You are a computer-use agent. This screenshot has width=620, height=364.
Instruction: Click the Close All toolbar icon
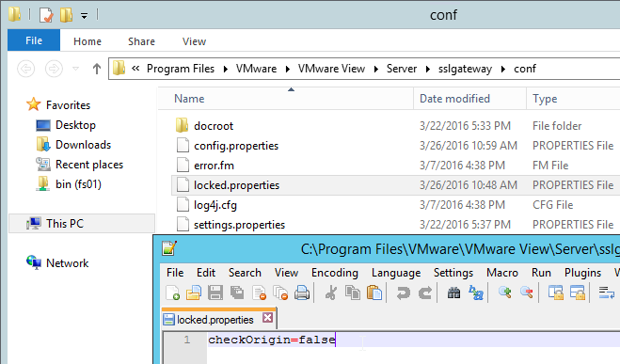280,293
